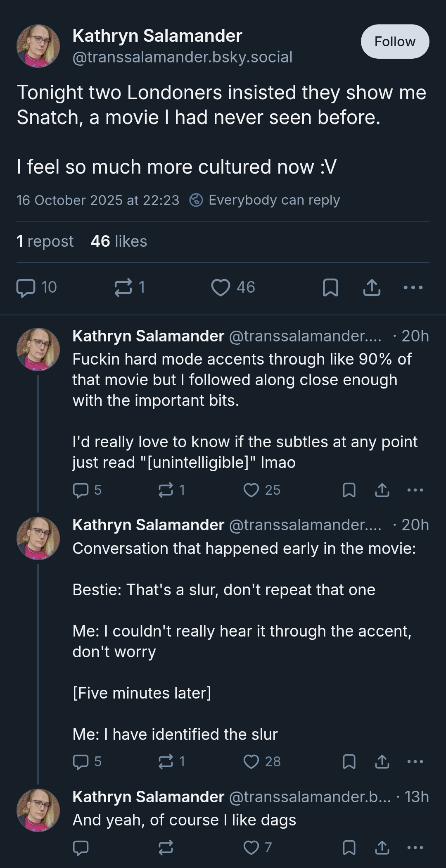Image resolution: width=446 pixels, height=868 pixels.
Task: Open the 'Everybody can reply' settings info
Action: tap(265, 200)
